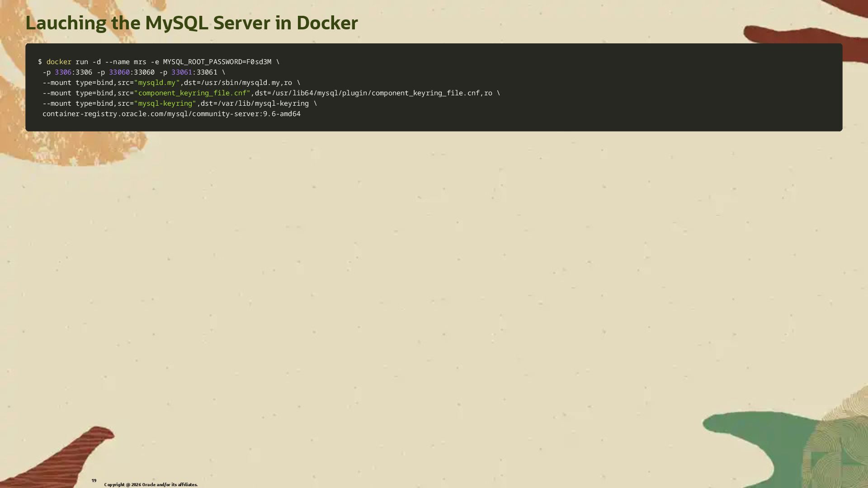
Task: Click the yellow 'docker' command word
Action: [x=59, y=62]
